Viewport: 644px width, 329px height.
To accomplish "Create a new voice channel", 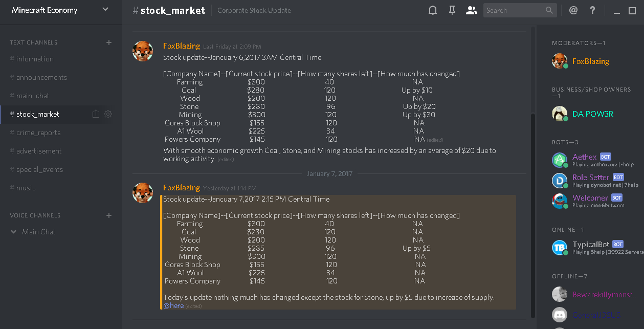I will [x=109, y=215].
